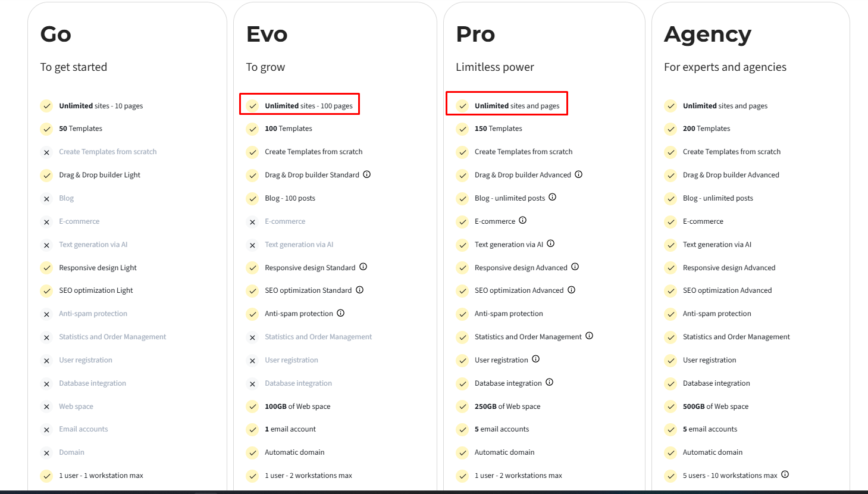Click info icon beside Pro Database integration
This screenshot has height=494, width=868.
(x=549, y=382)
